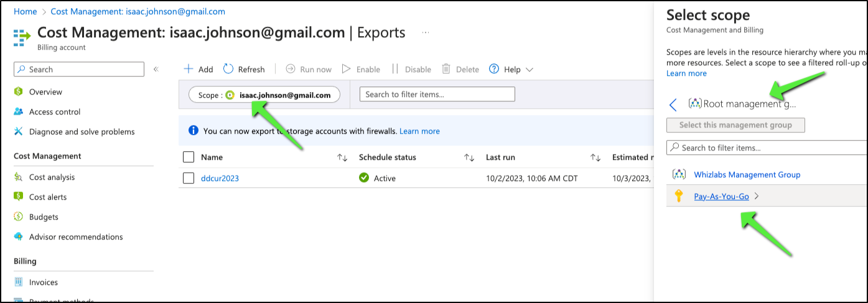This screenshot has width=868, height=303.
Task: Click the Diagnose wrench icon
Action: tap(18, 132)
